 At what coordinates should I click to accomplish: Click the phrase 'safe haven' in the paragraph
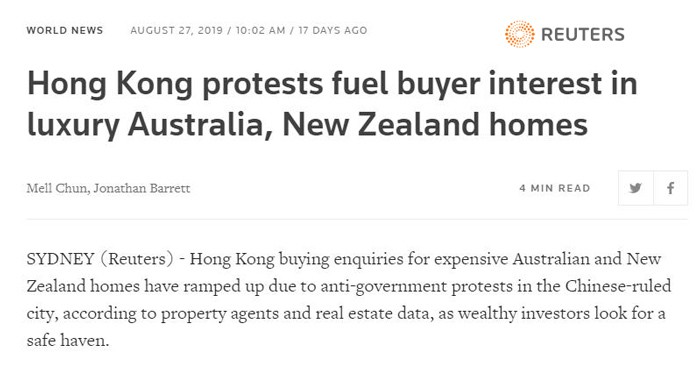[67, 341]
